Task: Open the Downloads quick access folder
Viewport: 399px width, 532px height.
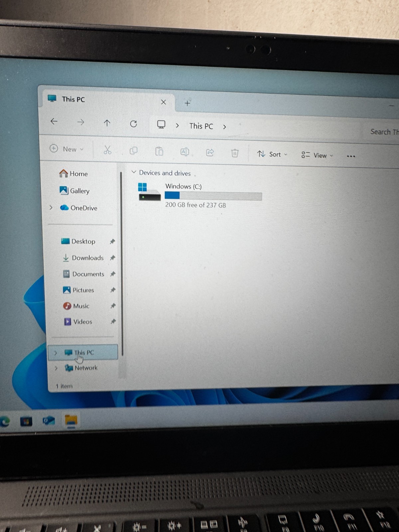Action: pos(83,258)
